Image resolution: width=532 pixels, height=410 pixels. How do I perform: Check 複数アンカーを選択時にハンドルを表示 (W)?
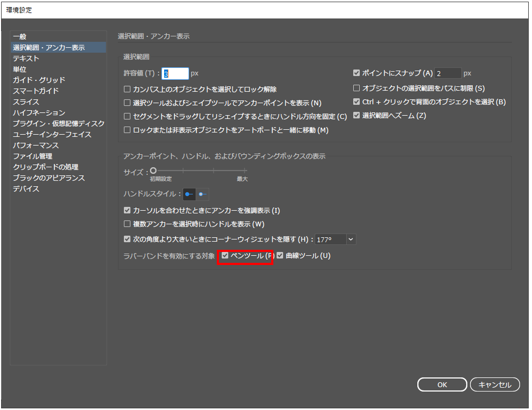[x=127, y=224]
